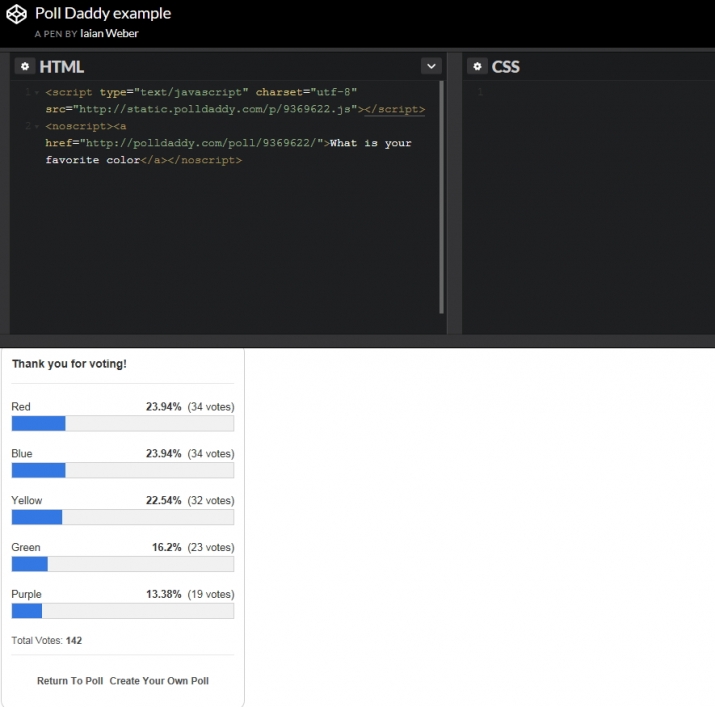This screenshot has width=715, height=707.
Task: Click Return To Poll link
Action: point(70,681)
